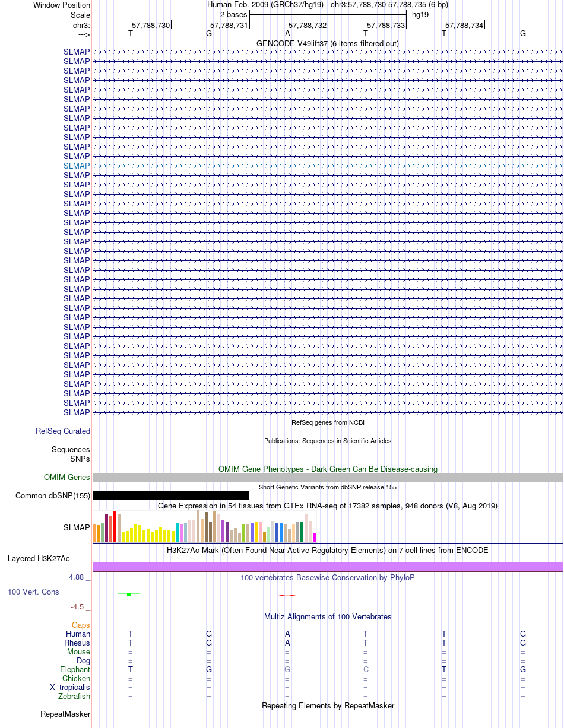Click the Human Feb. 2009 (GRCh37/hg19) assembly text

[265, 5]
